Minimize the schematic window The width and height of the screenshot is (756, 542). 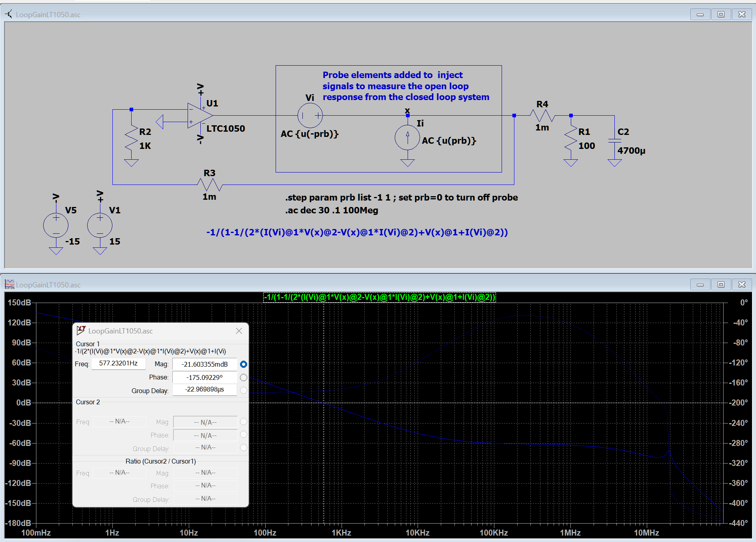click(700, 14)
